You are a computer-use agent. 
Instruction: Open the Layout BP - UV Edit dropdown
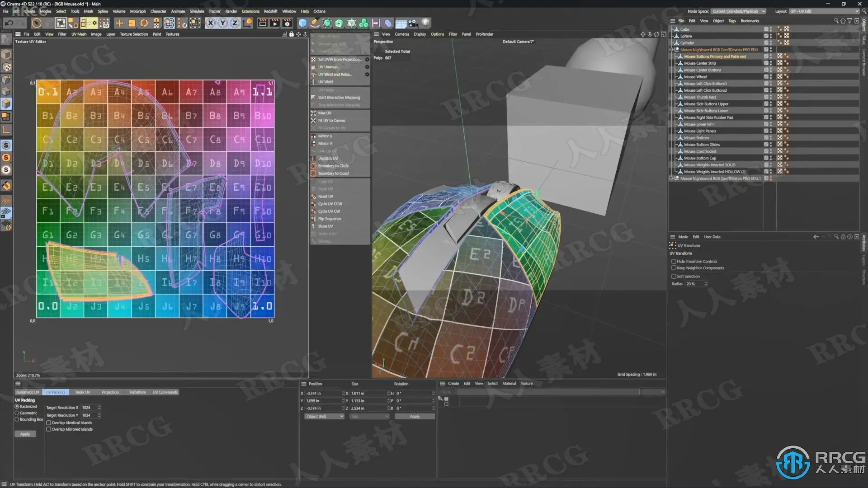click(x=824, y=11)
